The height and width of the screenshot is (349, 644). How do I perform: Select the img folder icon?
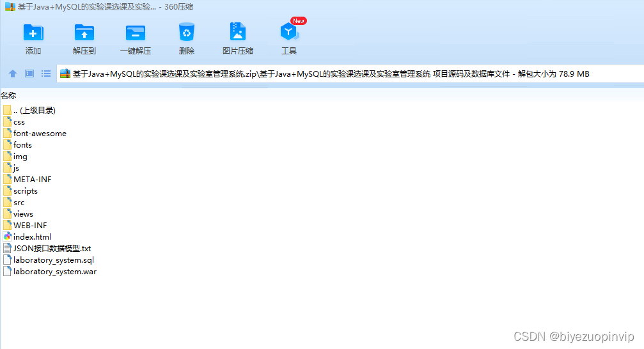click(7, 156)
